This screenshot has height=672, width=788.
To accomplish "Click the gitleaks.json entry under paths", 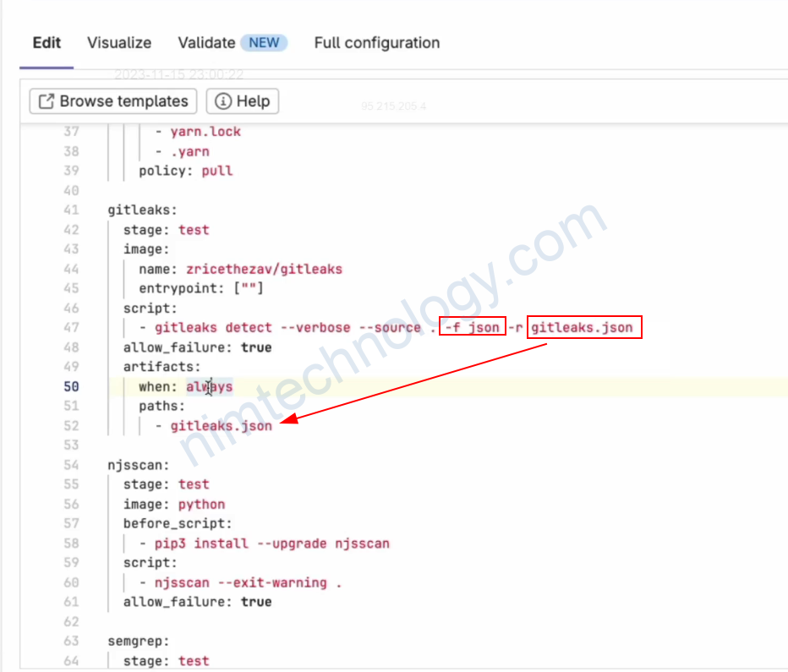I will click(x=222, y=426).
